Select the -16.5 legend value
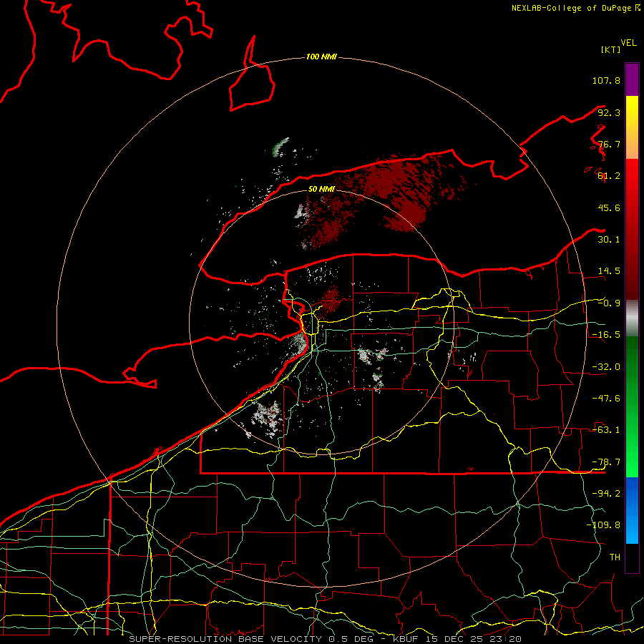644x644 pixels. point(606,335)
